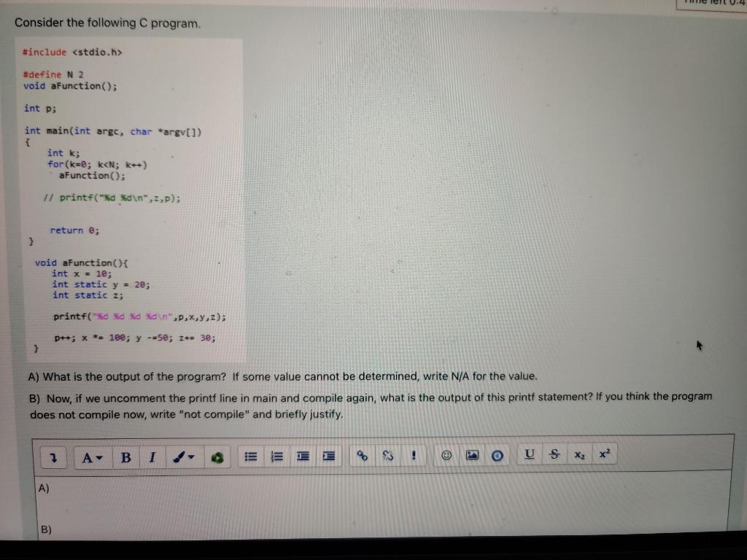Insert an image into the answer

pyautogui.click(x=472, y=455)
